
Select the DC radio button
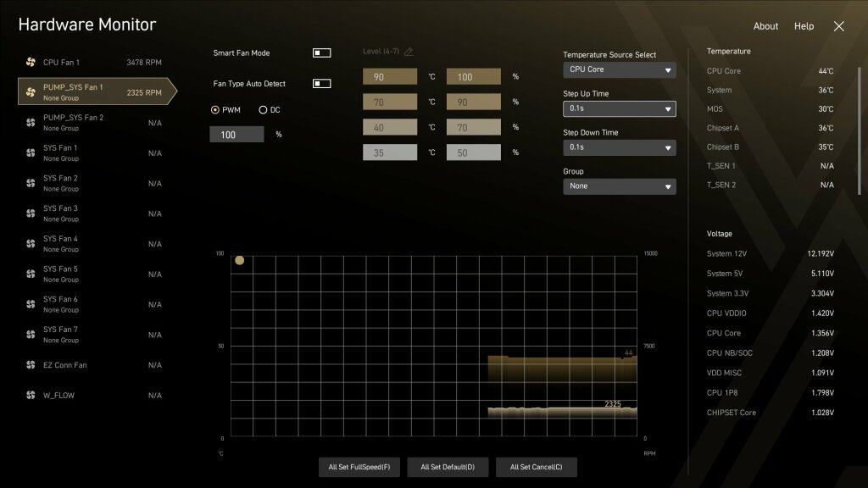point(263,109)
